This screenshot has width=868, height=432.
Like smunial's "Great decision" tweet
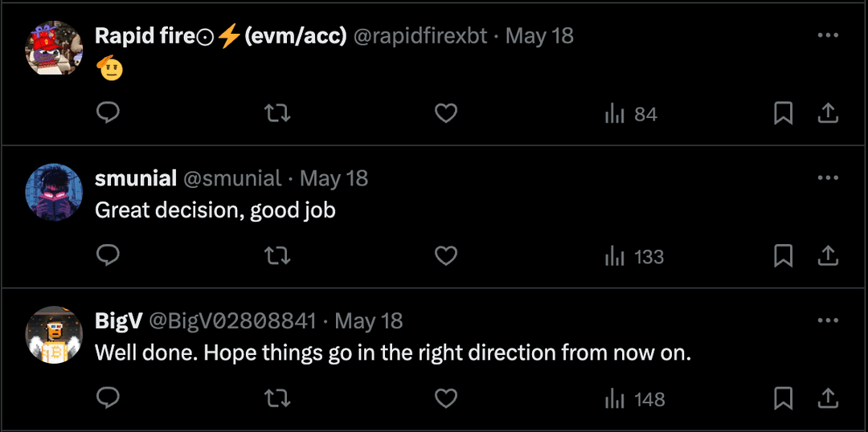point(446,256)
